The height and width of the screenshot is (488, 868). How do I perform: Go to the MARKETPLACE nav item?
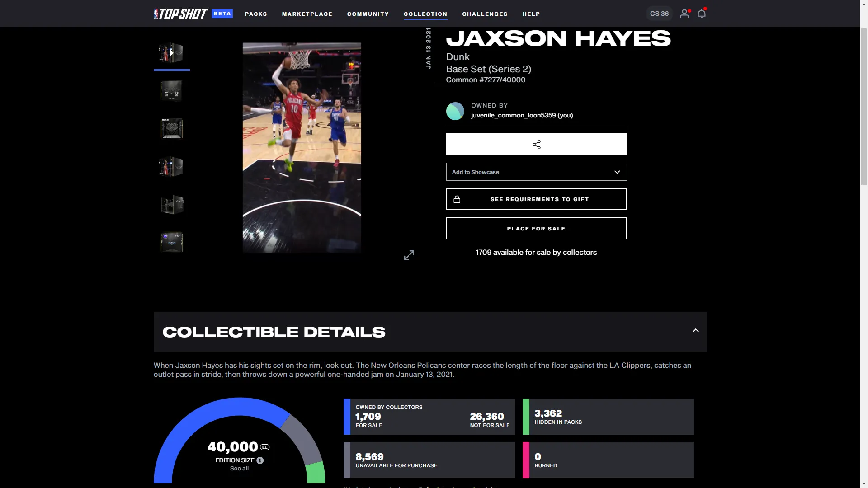[x=307, y=14]
